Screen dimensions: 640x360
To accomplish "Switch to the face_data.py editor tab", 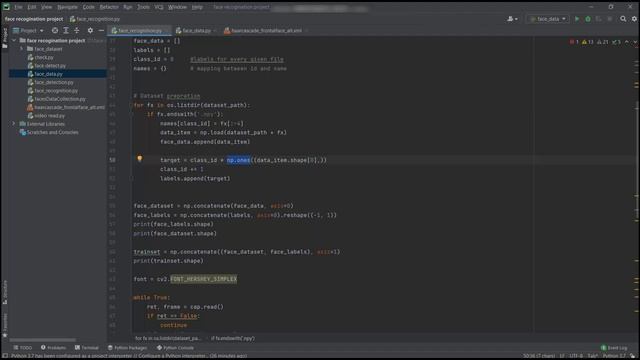I will 196,31.
